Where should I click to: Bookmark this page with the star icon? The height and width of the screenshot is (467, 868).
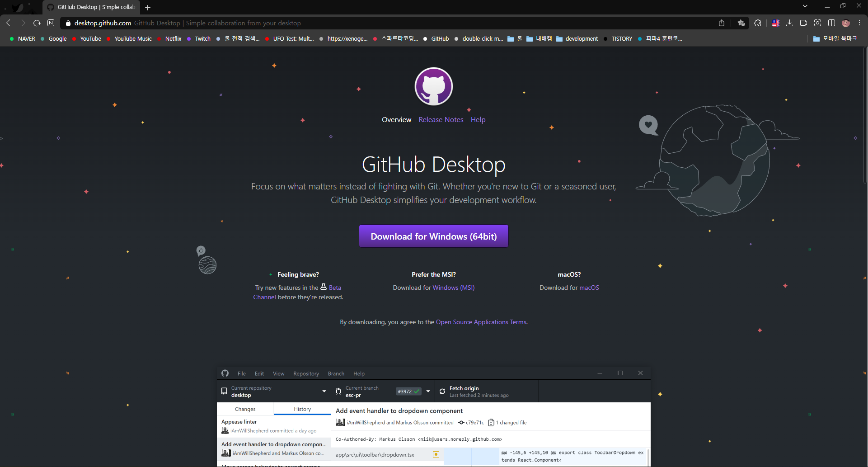click(741, 23)
